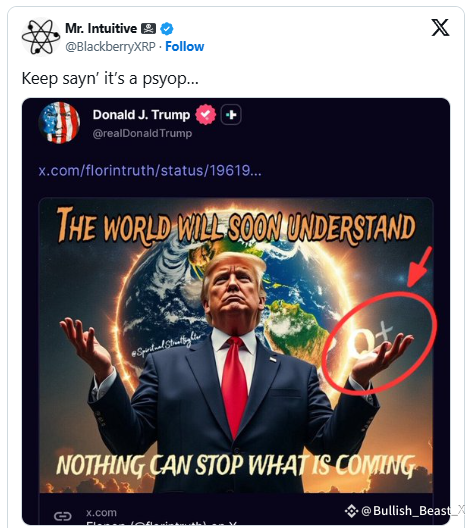Open the @realDonaldTrump handle
Image resolution: width=473 pixels, height=528 pixels.
pyautogui.click(x=142, y=133)
